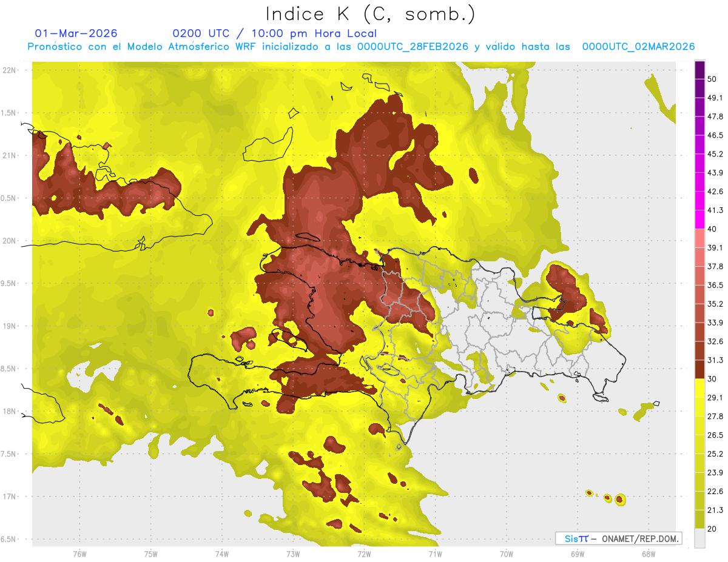Pick the magenta colorbar segment between 40 and 41.3

click(699, 219)
